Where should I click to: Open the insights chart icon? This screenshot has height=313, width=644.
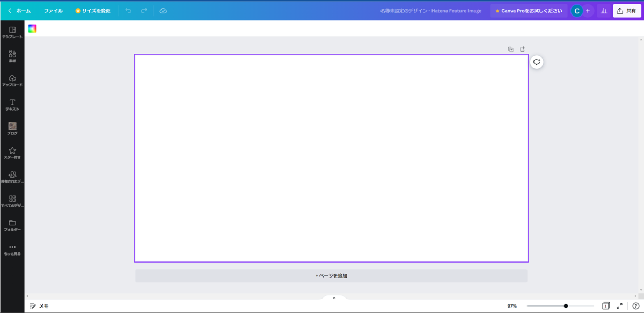click(604, 11)
